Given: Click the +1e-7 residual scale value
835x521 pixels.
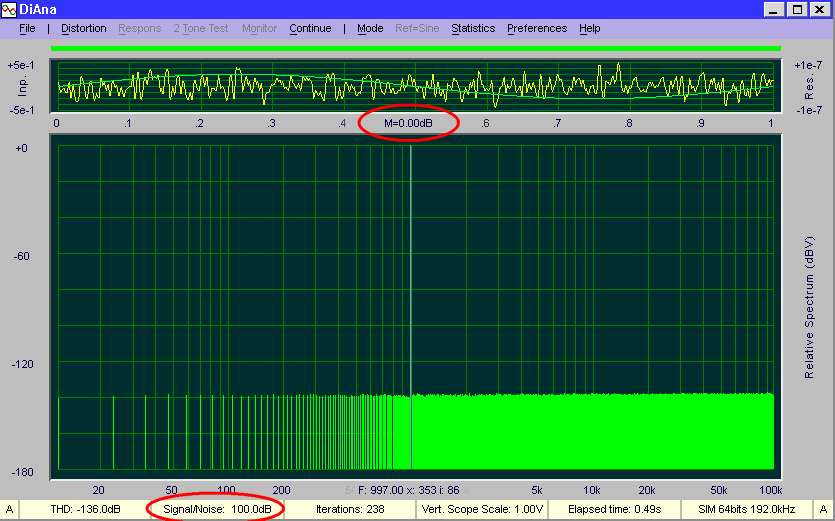Looking at the screenshot, I should pyautogui.click(x=808, y=65).
